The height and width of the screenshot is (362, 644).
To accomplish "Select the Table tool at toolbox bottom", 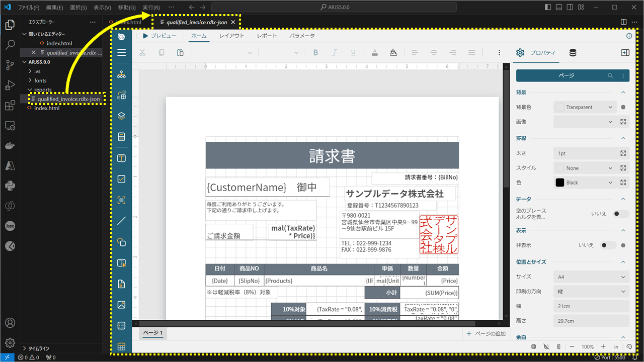I will pyautogui.click(x=121, y=346).
